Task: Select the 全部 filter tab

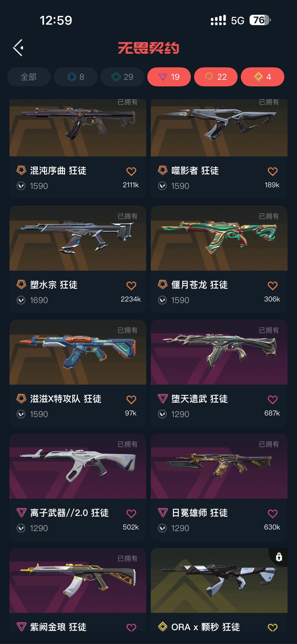Action: [x=29, y=77]
